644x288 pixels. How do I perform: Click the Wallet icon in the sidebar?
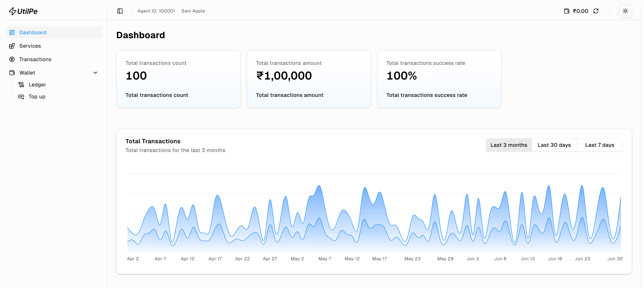click(12, 72)
